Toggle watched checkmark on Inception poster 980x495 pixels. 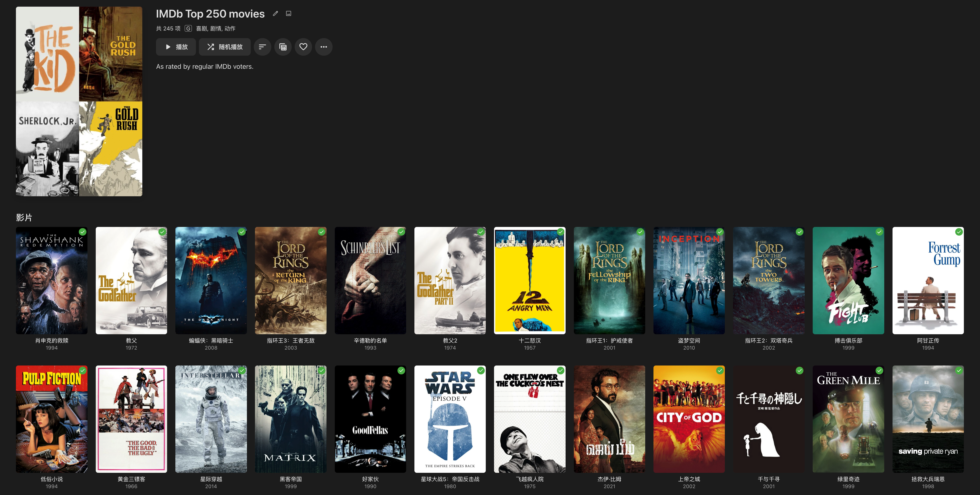(720, 232)
